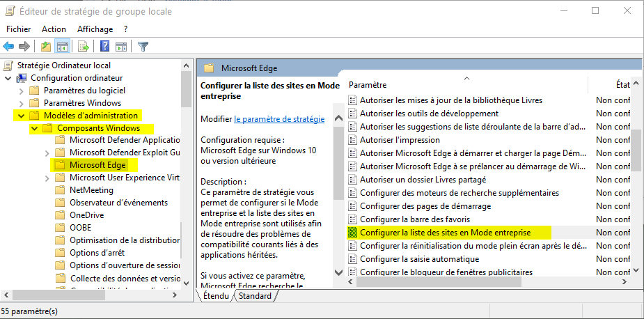Screen dimensions: 644x319
Task: Click the description pane scroll up arrow
Action: tap(339, 118)
